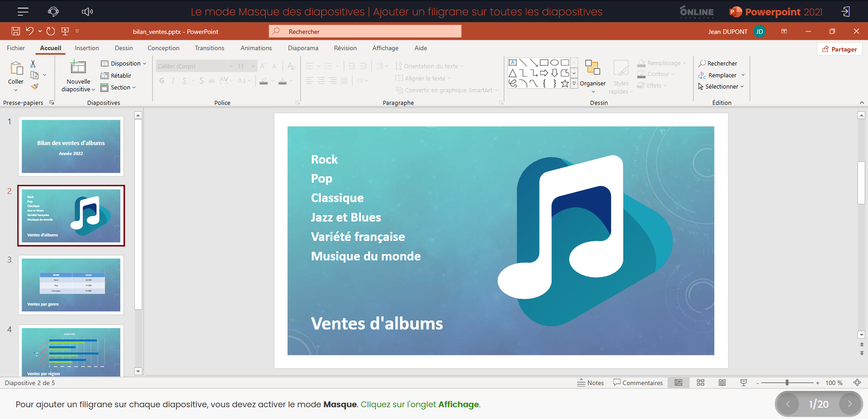Click the Format Painter brush icon
868x419 pixels.
click(35, 86)
